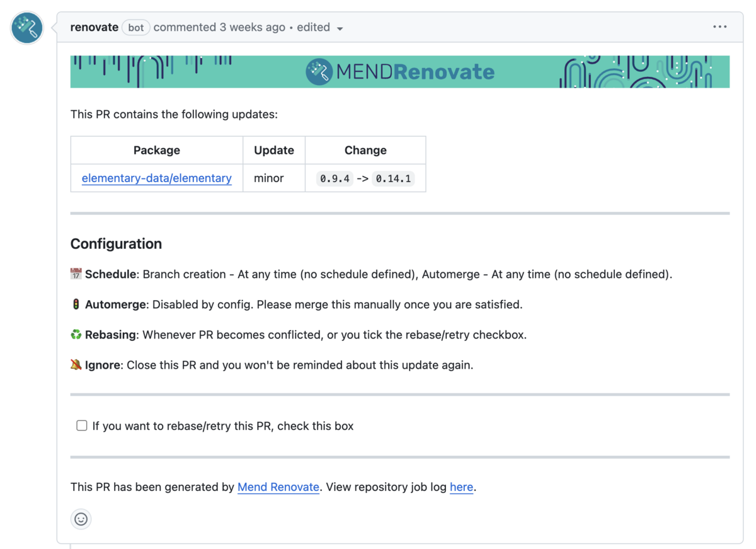The height and width of the screenshot is (549, 756).
Task: Click the 'This PR contains the following updates' text
Action: [x=174, y=114]
